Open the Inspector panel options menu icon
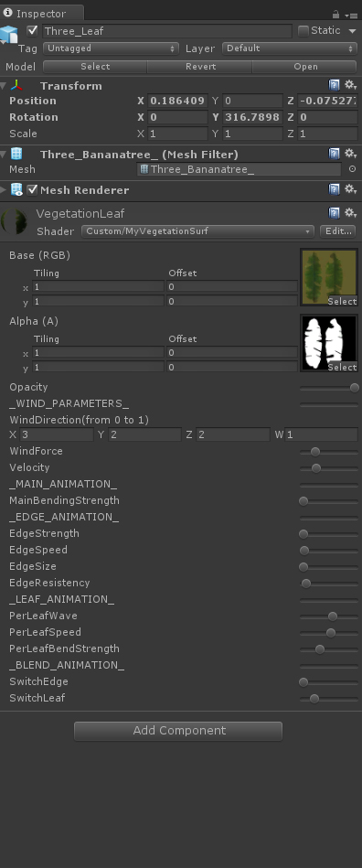362x868 pixels. (x=351, y=15)
